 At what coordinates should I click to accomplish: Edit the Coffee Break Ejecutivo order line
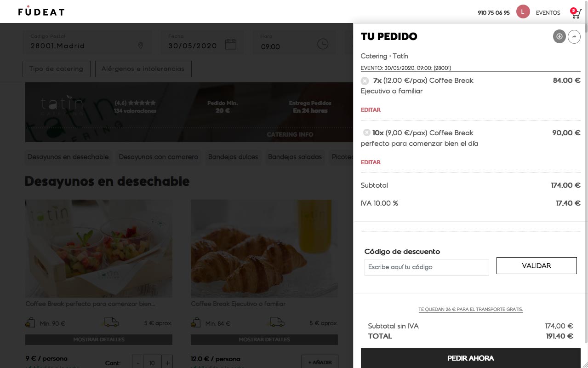[x=371, y=110]
